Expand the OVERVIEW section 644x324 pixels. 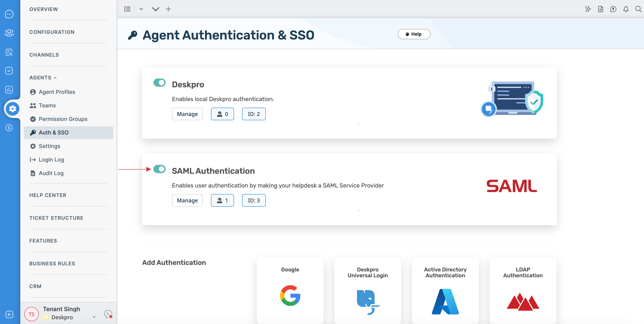point(44,9)
